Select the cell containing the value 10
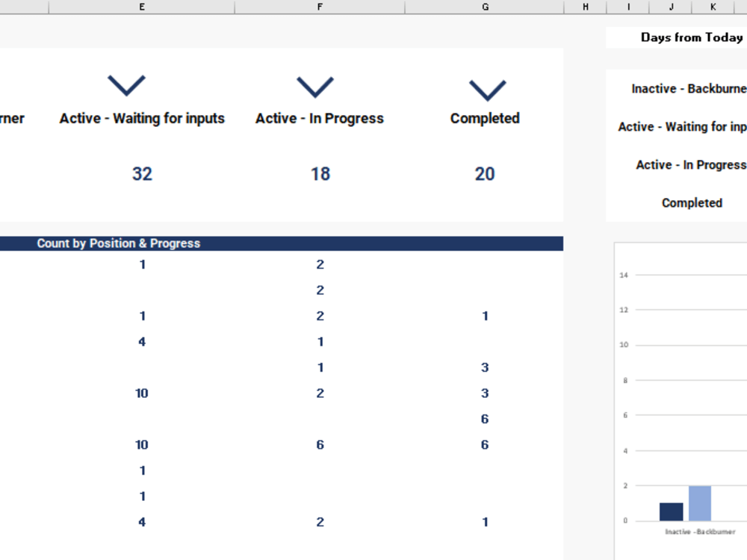 tap(141, 393)
